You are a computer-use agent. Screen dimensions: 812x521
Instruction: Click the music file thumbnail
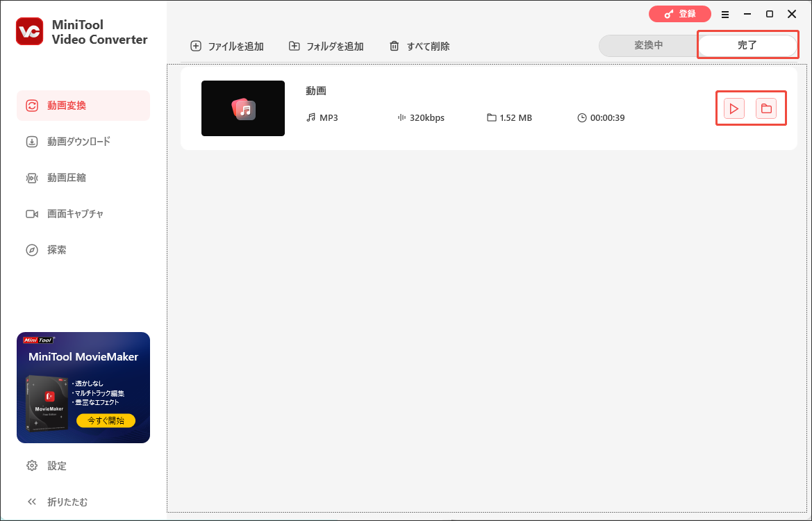pyautogui.click(x=243, y=108)
